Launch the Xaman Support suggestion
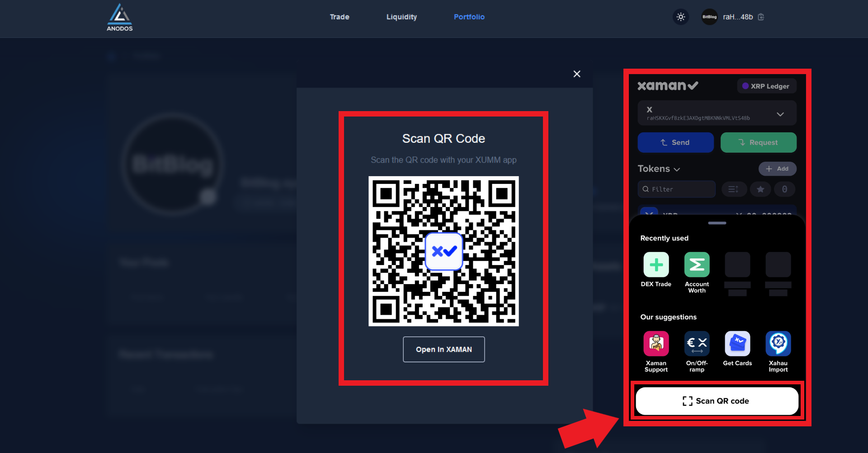 click(x=656, y=344)
